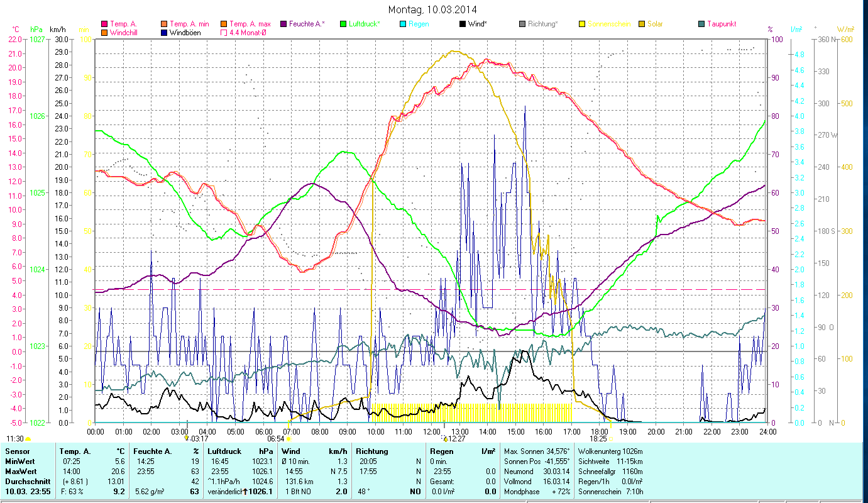Click the date title Montag, 10.03.2014
Screen dimensions: 868x503
(432, 9)
